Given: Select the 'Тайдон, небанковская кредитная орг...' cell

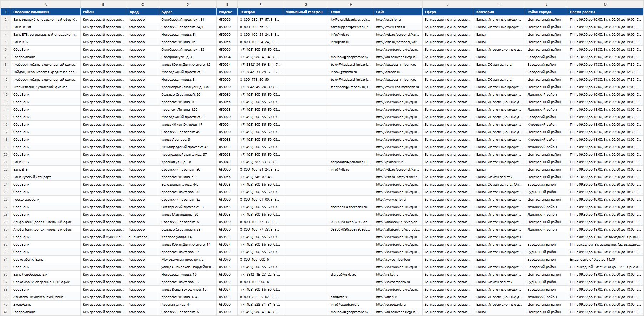Looking at the screenshot, I should tap(46, 72).
